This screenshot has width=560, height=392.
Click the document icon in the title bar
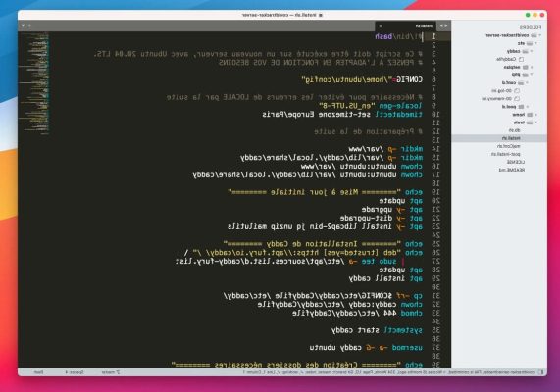(321, 15)
